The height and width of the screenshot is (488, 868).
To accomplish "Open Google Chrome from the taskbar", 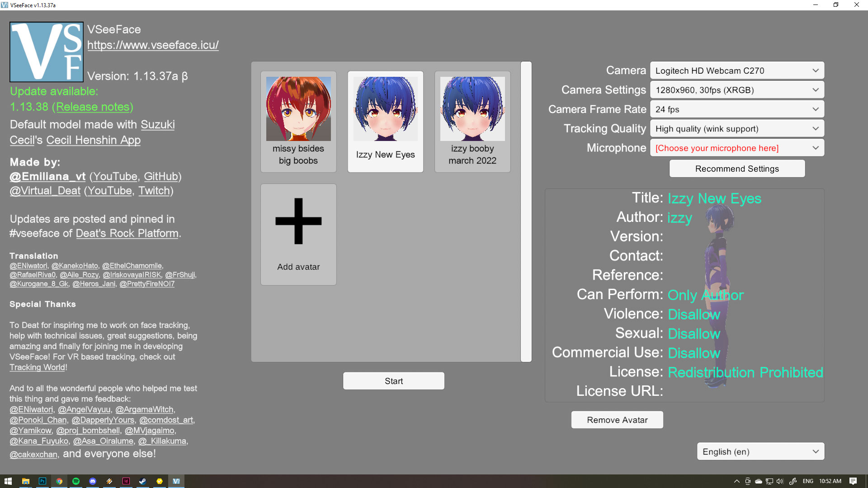I will (59, 481).
